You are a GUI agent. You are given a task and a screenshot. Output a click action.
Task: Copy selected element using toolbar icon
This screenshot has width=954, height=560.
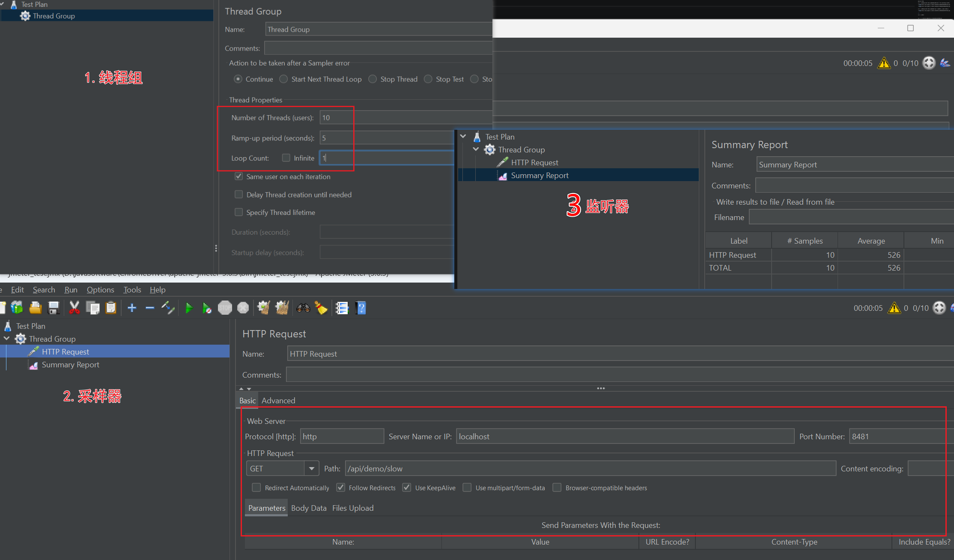click(x=92, y=307)
